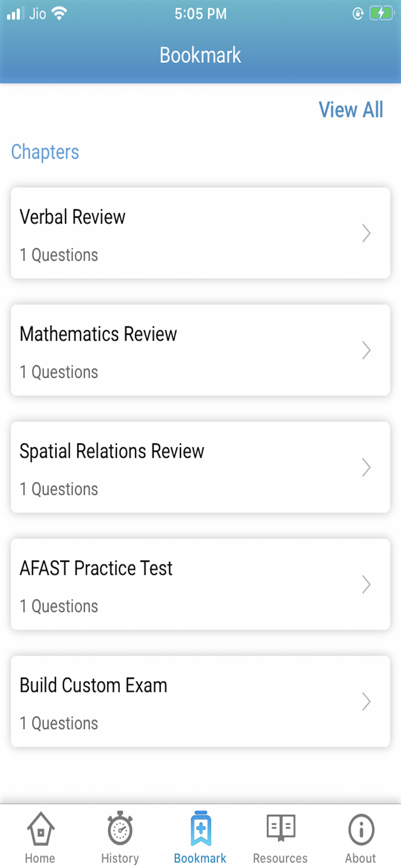Click the Mathematics Review chevron arrow
This screenshot has height=868, width=401.
coord(366,350)
